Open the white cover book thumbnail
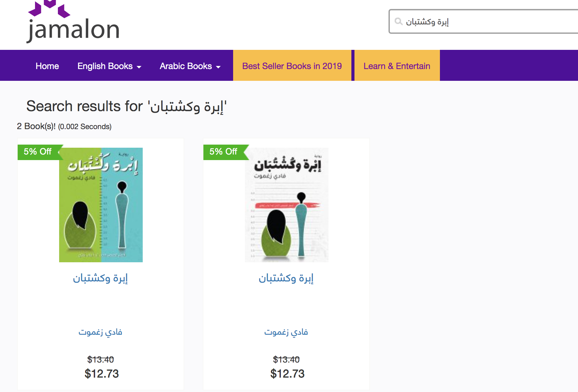 287,205
